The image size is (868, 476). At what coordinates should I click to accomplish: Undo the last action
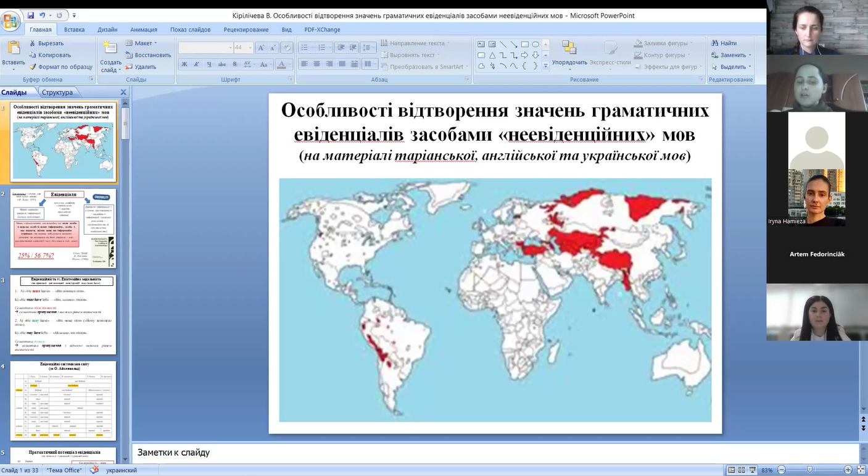click(43, 15)
